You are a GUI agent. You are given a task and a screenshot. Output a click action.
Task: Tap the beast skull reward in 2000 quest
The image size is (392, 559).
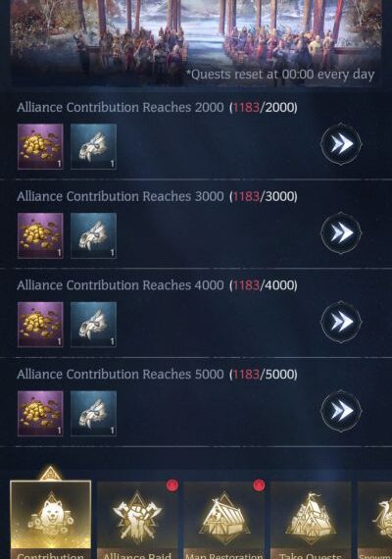(x=93, y=146)
